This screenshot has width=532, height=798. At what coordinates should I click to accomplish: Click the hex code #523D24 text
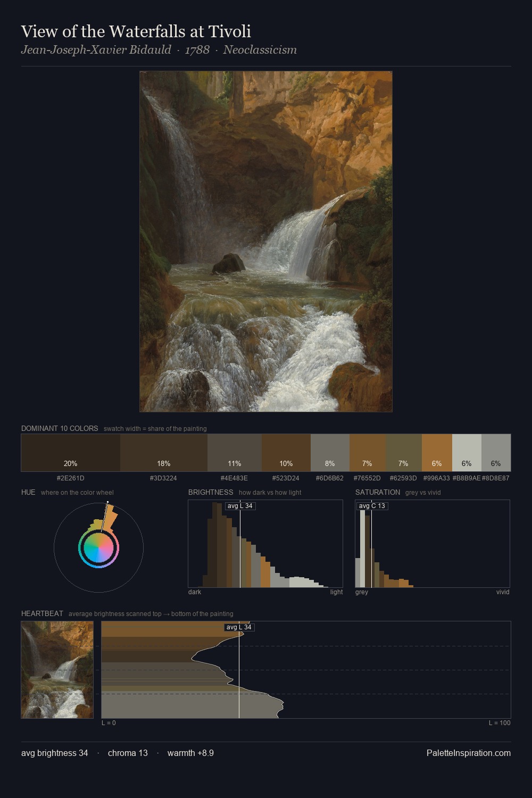286,478
